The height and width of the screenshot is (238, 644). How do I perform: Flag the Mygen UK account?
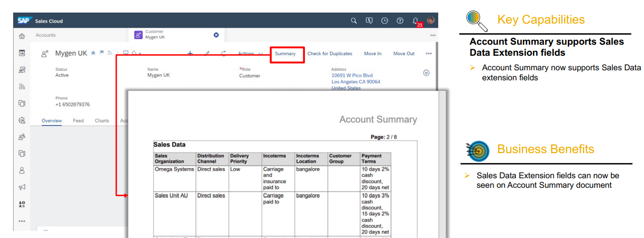[101, 53]
